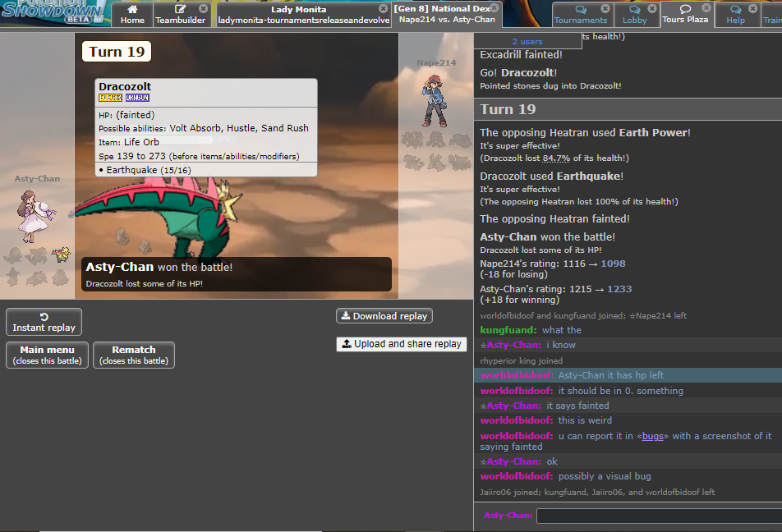Click the Main menu button
The image size is (782, 532).
(x=48, y=355)
